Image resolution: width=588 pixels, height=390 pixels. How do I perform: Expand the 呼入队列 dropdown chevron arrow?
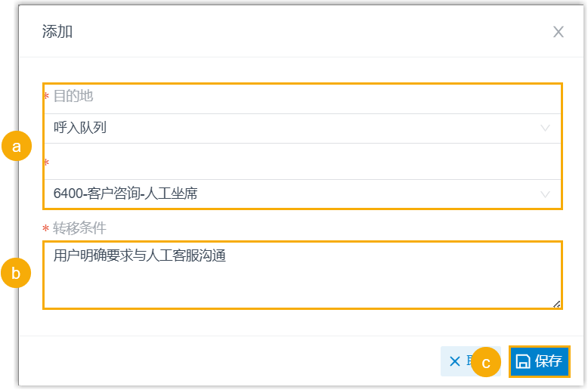pos(546,128)
